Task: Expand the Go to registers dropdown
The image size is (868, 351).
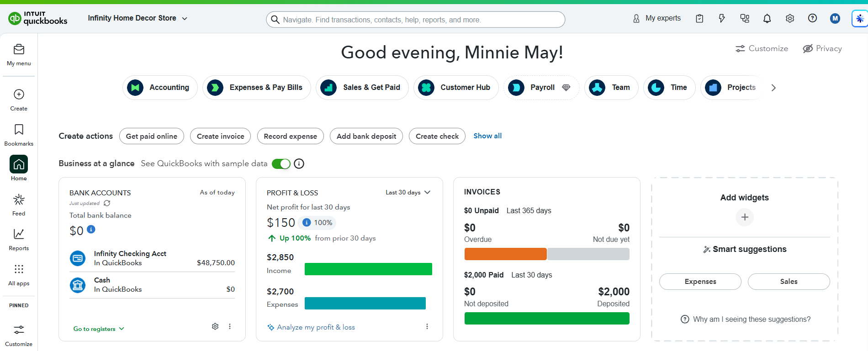Action: tap(99, 329)
